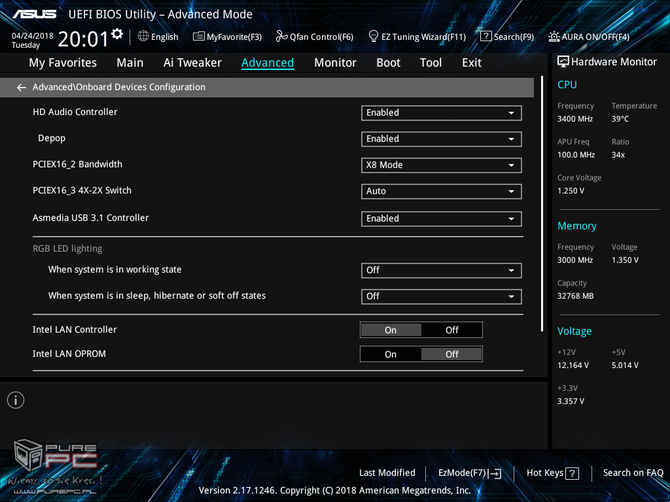
Task: Switch Intel LAN Controller to Off
Action: [x=452, y=330]
